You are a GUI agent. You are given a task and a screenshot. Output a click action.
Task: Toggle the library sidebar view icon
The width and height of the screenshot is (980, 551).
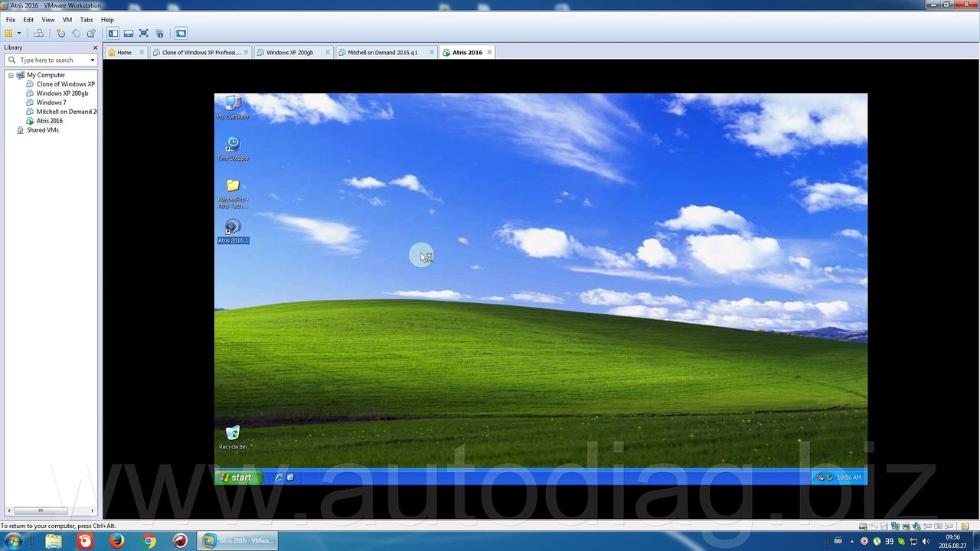(x=113, y=34)
